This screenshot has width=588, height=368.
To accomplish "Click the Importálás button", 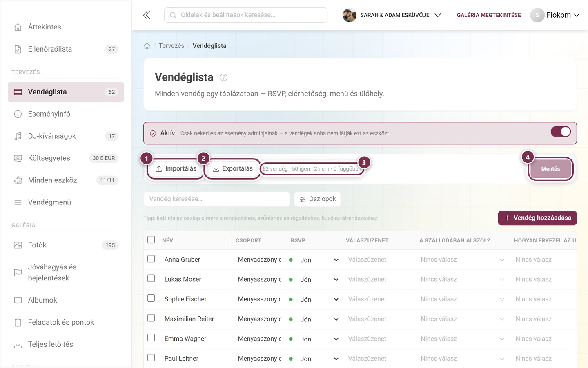I will tap(176, 169).
